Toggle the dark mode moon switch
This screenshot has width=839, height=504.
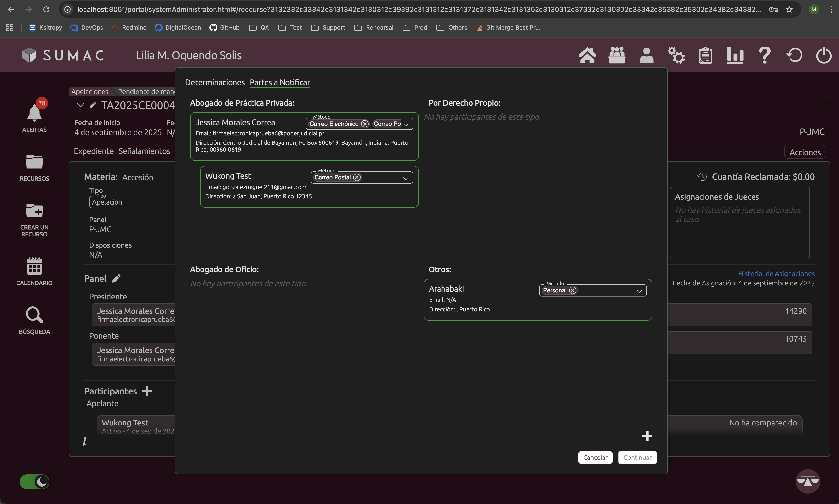34,482
